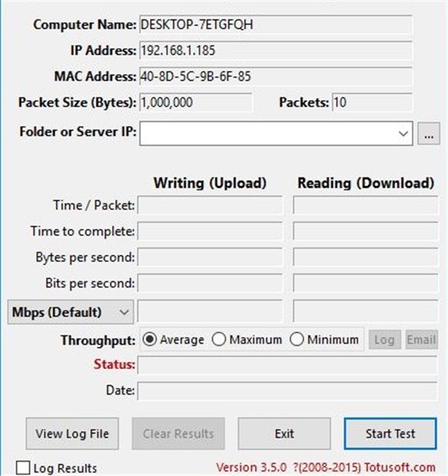Click the Reading Mbps result box
448x476 pixels.
click(366, 311)
